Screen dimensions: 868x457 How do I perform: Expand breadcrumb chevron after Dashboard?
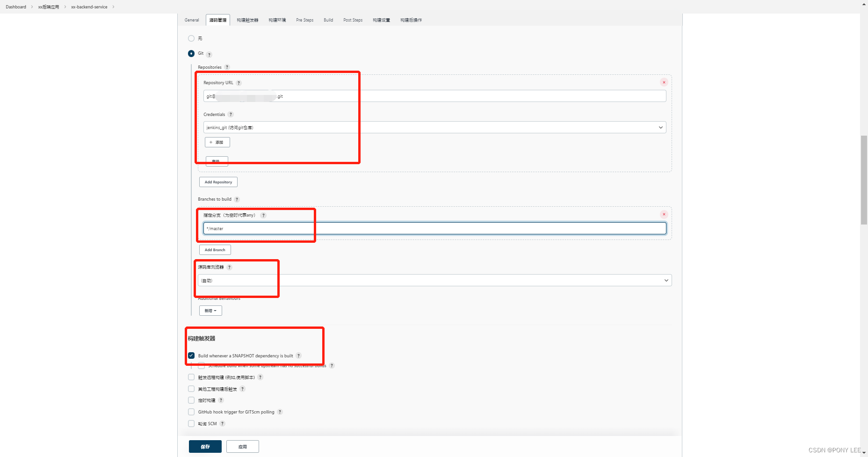pyautogui.click(x=32, y=7)
